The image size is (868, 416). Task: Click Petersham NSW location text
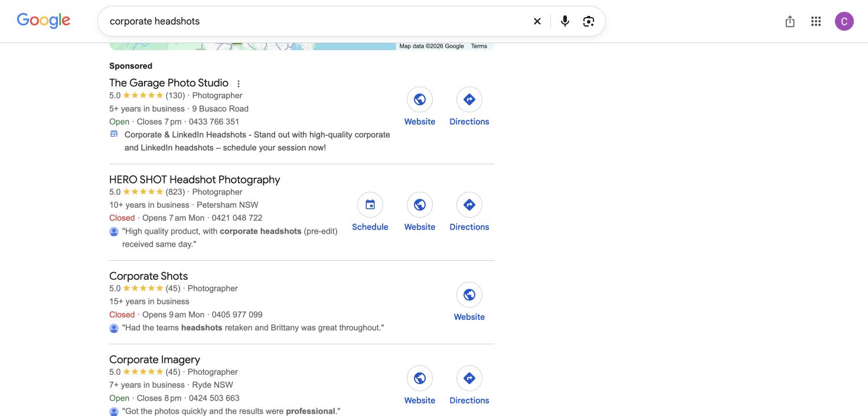tap(227, 205)
